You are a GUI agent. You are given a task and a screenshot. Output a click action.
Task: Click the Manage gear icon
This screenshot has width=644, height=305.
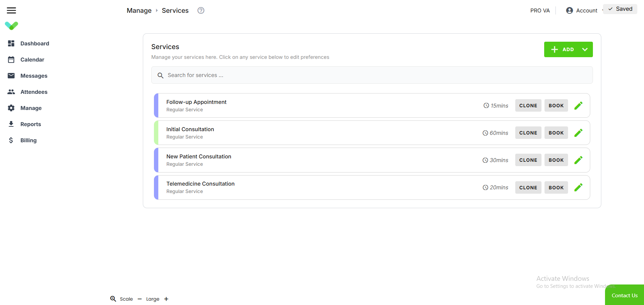click(11, 108)
